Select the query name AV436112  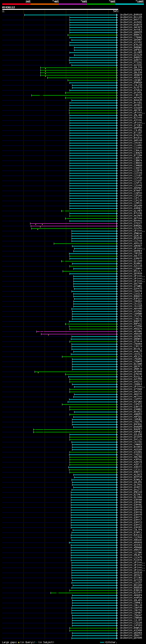point(8,7)
